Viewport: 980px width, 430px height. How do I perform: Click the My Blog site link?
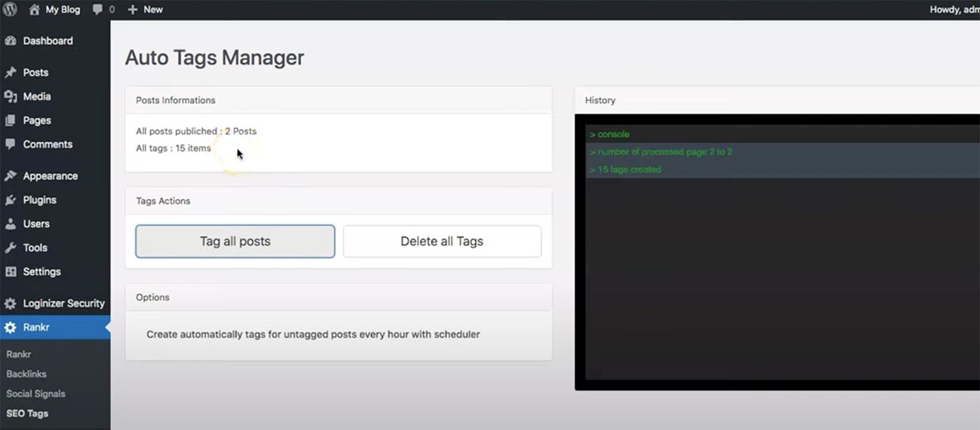[63, 10]
